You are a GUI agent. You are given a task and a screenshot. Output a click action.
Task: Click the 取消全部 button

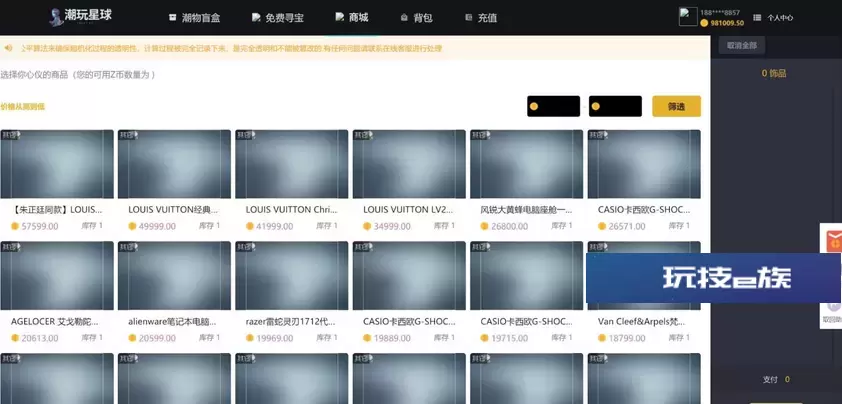(x=742, y=46)
